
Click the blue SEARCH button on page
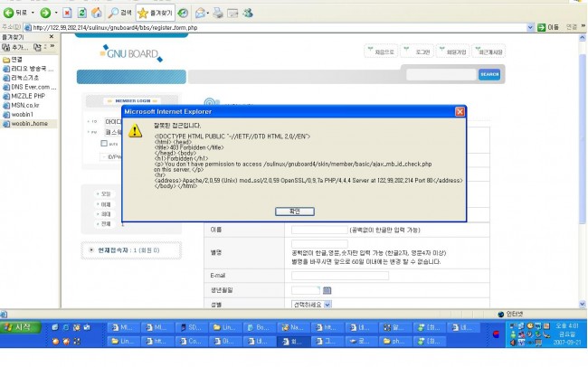pyautogui.click(x=489, y=74)
